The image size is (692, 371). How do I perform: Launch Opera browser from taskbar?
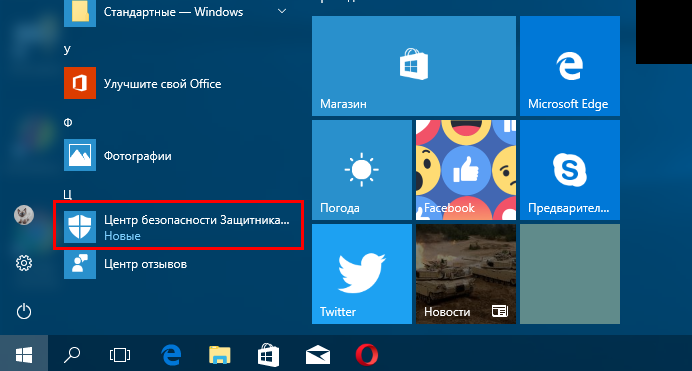click(x=367, y=355)
